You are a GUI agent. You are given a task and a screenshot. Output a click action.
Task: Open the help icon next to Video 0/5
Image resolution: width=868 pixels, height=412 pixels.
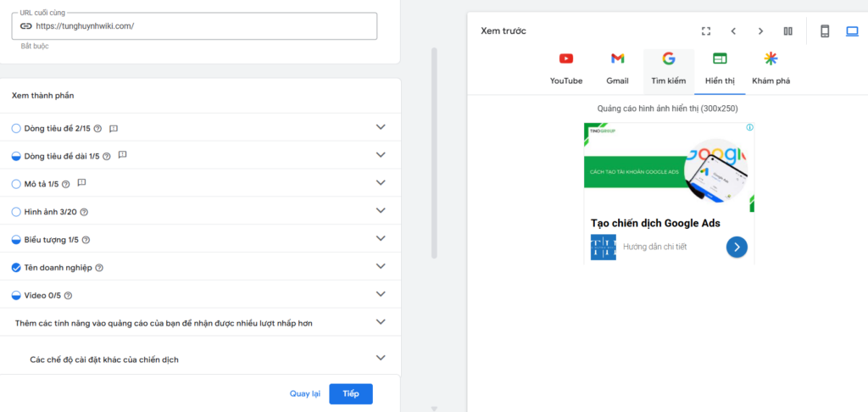[69, 296]
